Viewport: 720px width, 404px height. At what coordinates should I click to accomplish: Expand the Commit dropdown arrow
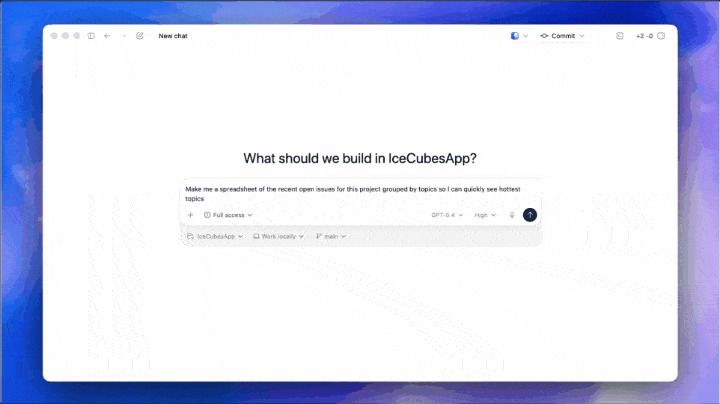click(582, 36)
